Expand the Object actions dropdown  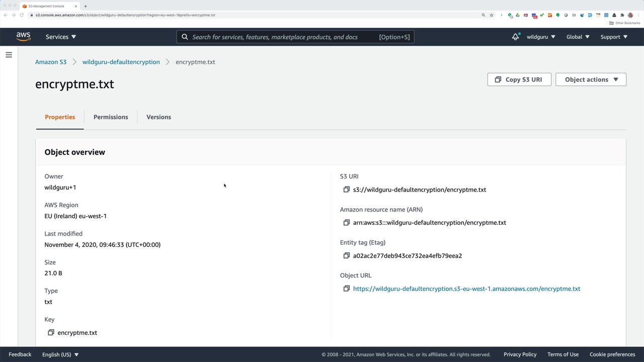pyautogui.click(x=591, y=79)
